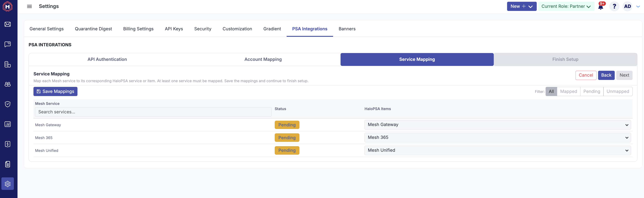Click the Mesh logo icon
The height and width of the screenshot is (198, 644).
coord(7,6)
